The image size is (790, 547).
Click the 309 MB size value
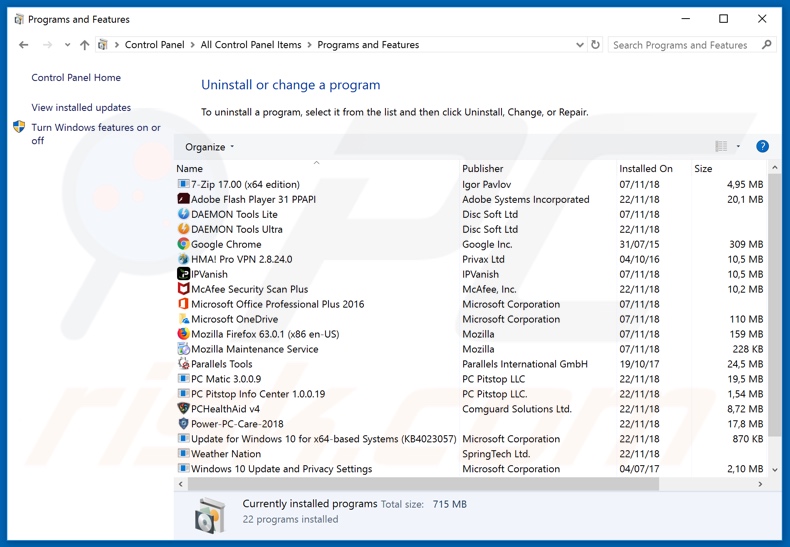pos(746,244)
